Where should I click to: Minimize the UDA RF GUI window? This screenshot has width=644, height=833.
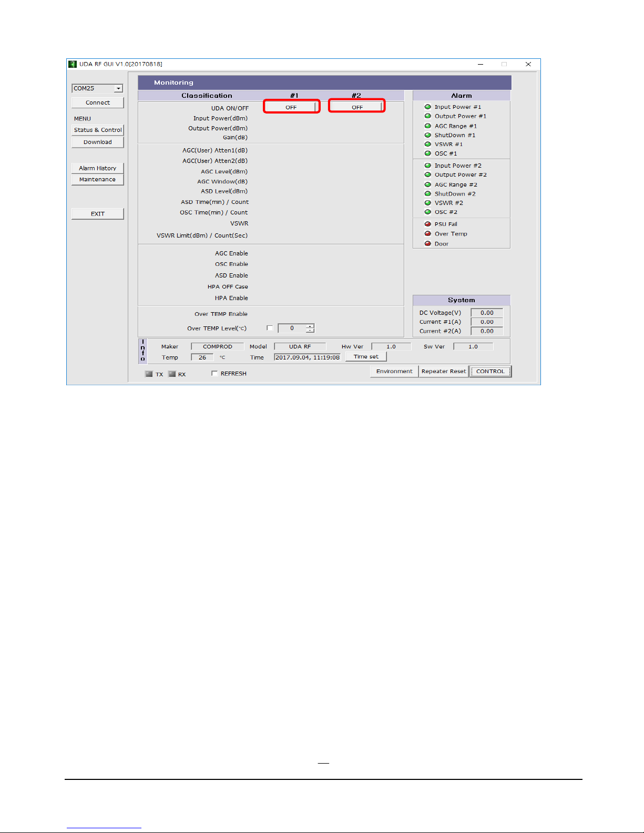pyautogui.click(x=481, y=64)
